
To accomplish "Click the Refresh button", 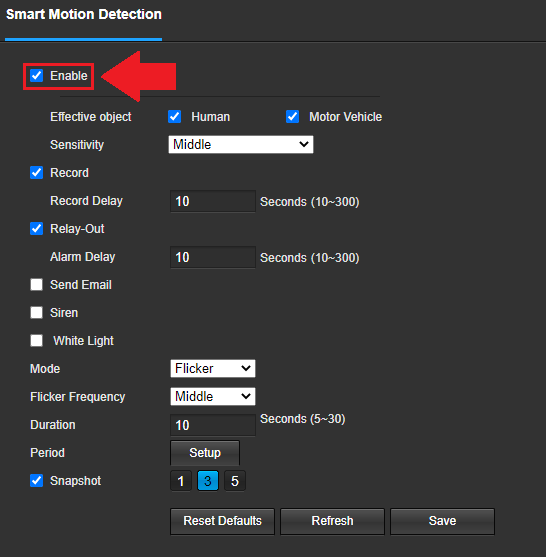I will [333, 521].
